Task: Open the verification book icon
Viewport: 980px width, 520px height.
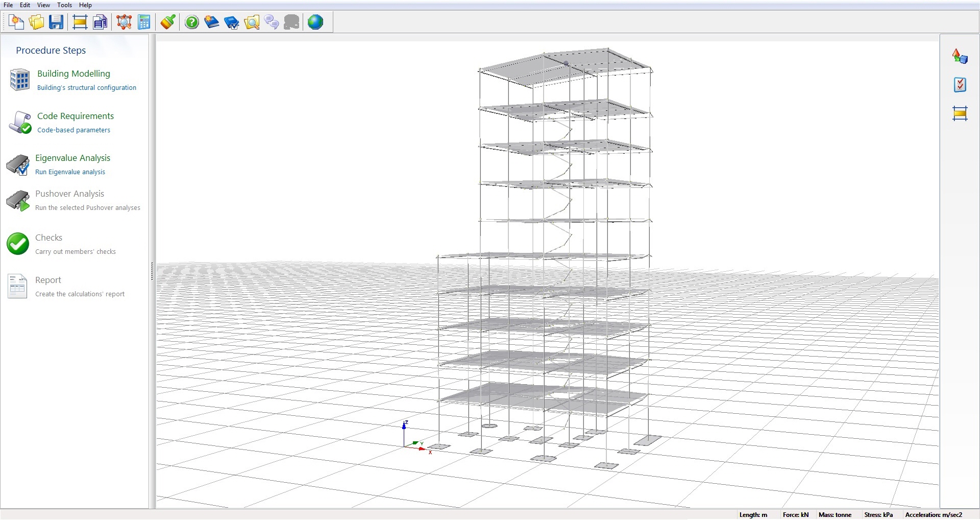Action: 231,22
